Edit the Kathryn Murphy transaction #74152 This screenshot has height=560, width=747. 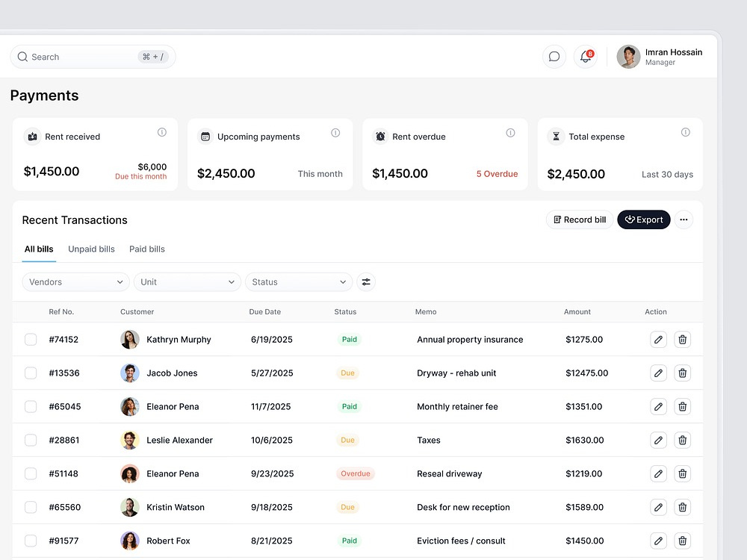point(658,340)
